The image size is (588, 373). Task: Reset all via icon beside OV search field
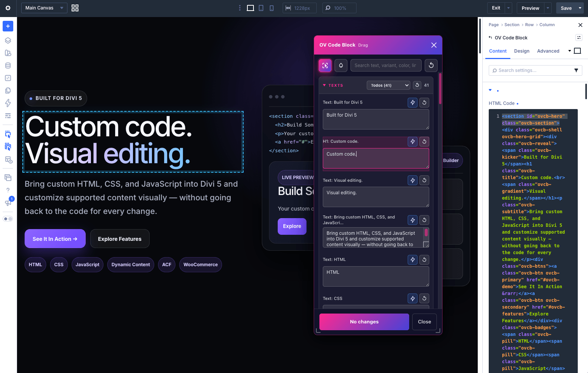coord(431,66)
